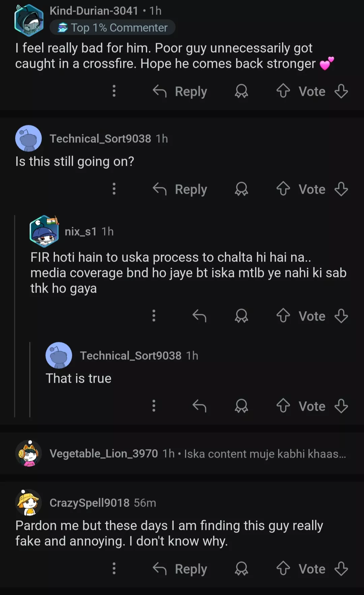The image size is (364, 595).
Task: Click reply arrow on "That is true" comment
Action: click(199, 406)
